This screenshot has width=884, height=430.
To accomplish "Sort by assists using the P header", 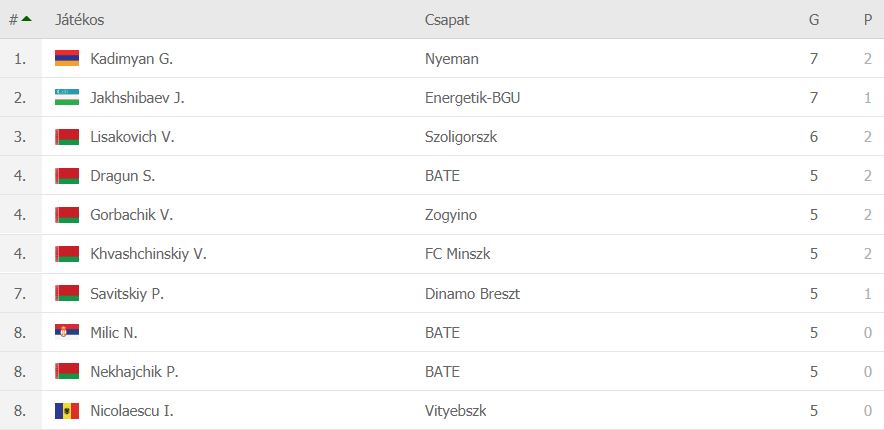I will pyautogui.click(x=868, y=20).
